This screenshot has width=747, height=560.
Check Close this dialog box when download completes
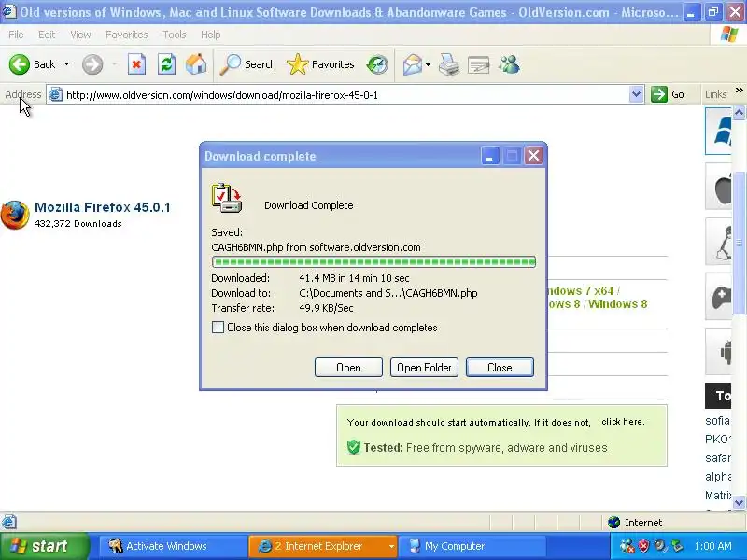click(x=218, y=328)
